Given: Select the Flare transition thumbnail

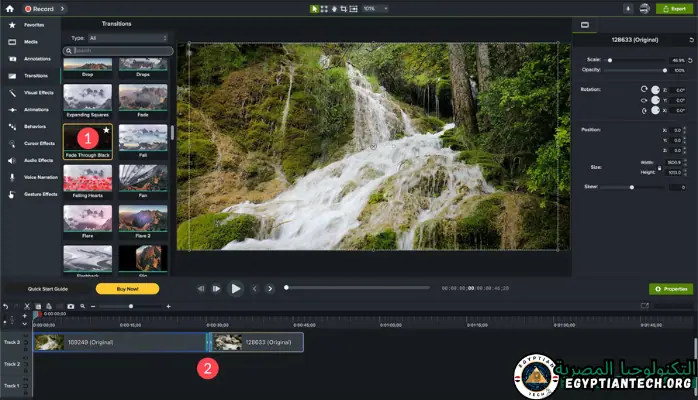Looking at the screenshot, I should tap(88, 218).
